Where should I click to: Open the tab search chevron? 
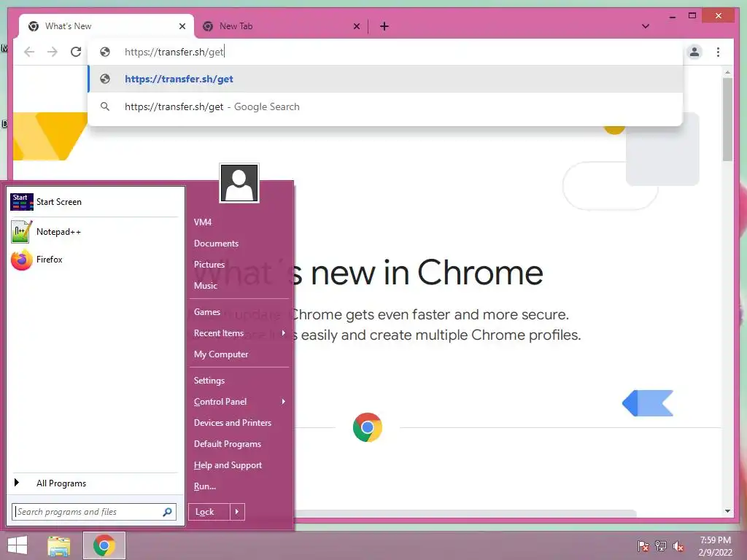(x=646, y=26)
